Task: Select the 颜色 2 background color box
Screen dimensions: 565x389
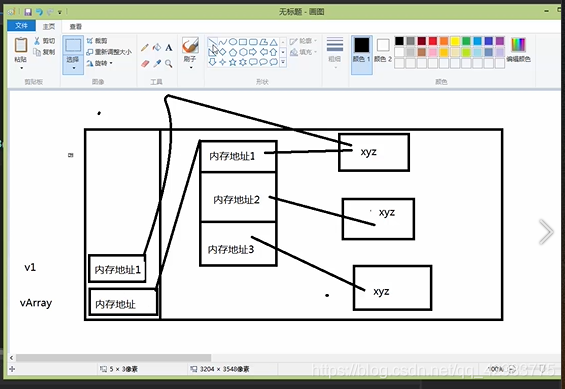Action: (383, 50)
